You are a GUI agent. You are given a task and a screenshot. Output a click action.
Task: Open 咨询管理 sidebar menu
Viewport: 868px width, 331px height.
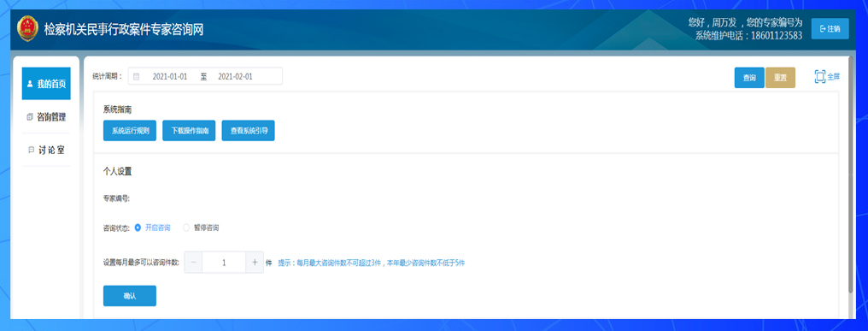click(46, 117)
